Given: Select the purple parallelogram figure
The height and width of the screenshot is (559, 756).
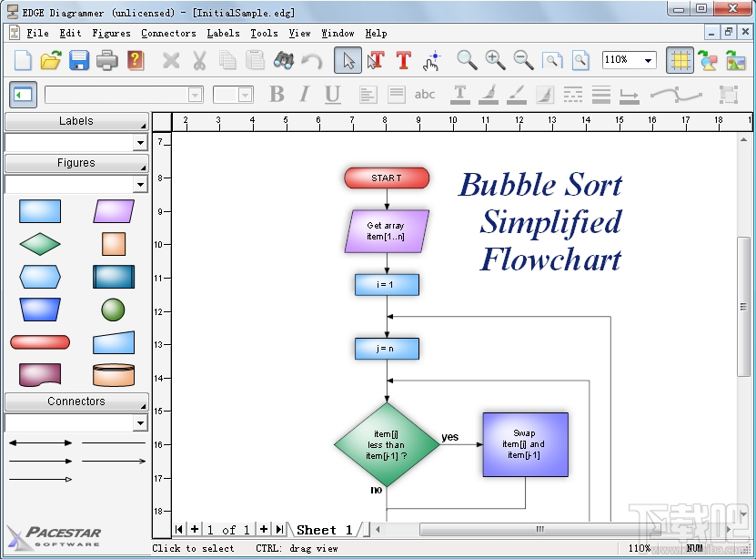Looking at the screenshot, I should coord(114,211).
